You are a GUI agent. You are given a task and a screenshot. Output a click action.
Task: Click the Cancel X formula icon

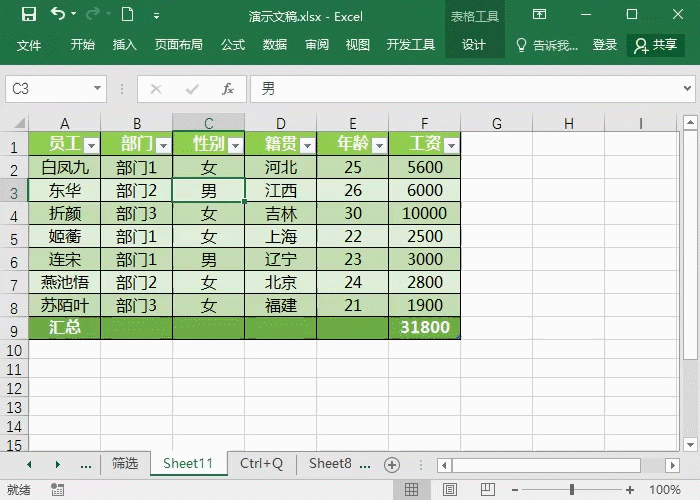pos(156,89)
